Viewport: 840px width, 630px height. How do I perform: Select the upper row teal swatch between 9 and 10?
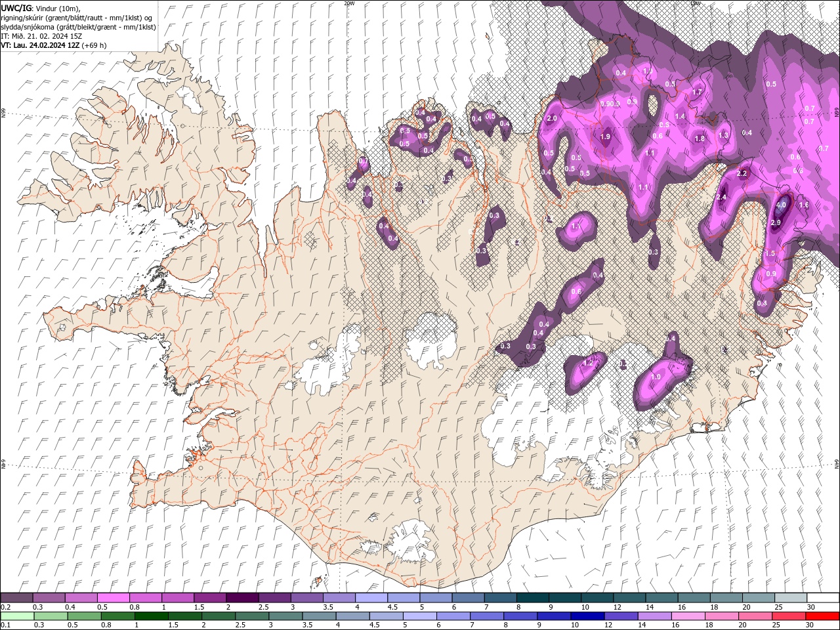[x=564, y=598]
